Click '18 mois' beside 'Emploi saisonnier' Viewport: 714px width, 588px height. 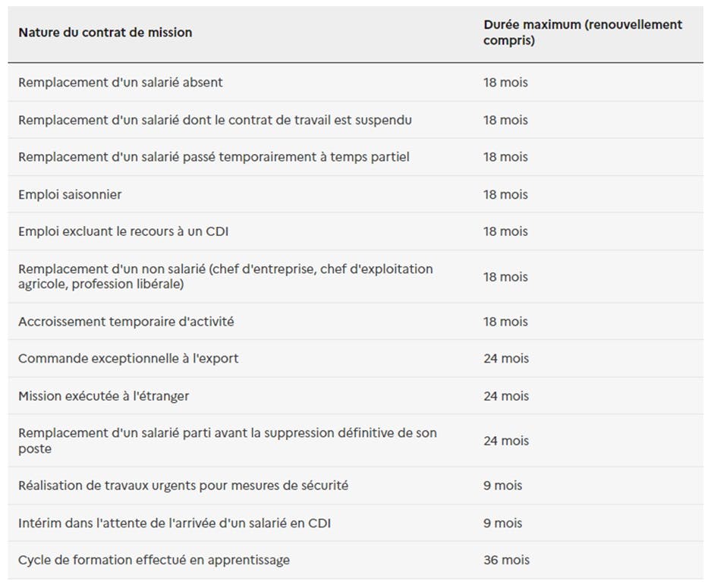click(x=505, y=194)
